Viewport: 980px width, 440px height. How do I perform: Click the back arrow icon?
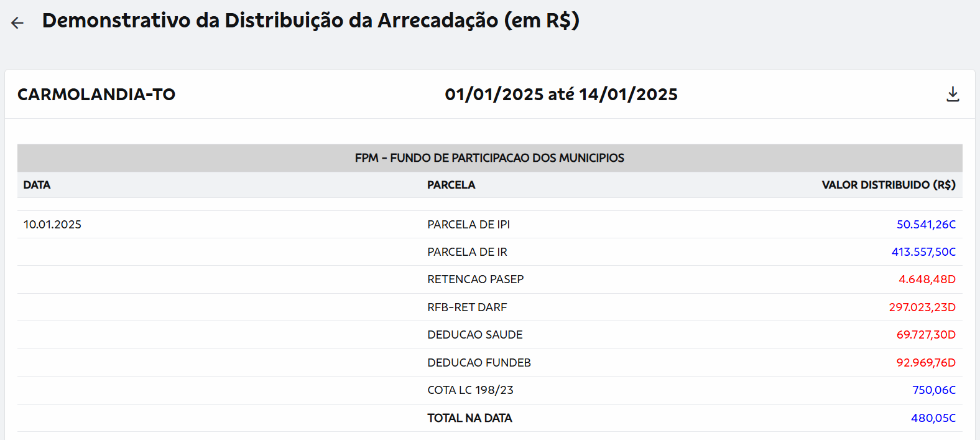point(17,23)
